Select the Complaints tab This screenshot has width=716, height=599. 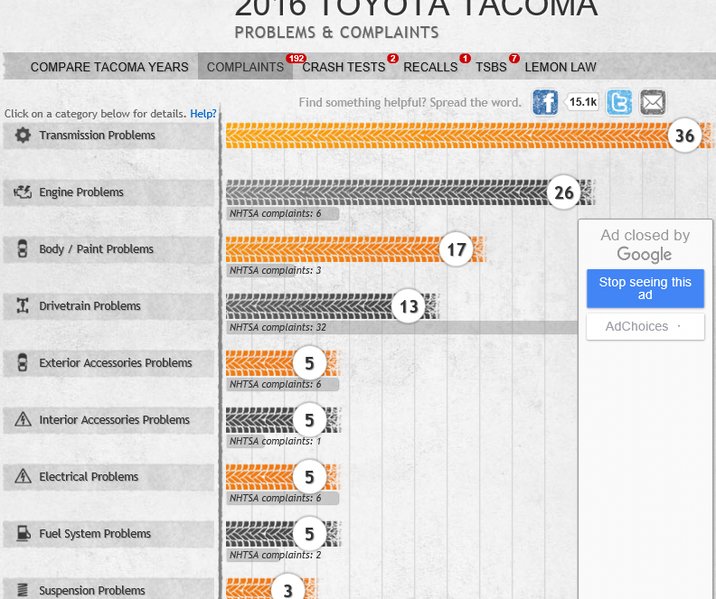[245, 67]
